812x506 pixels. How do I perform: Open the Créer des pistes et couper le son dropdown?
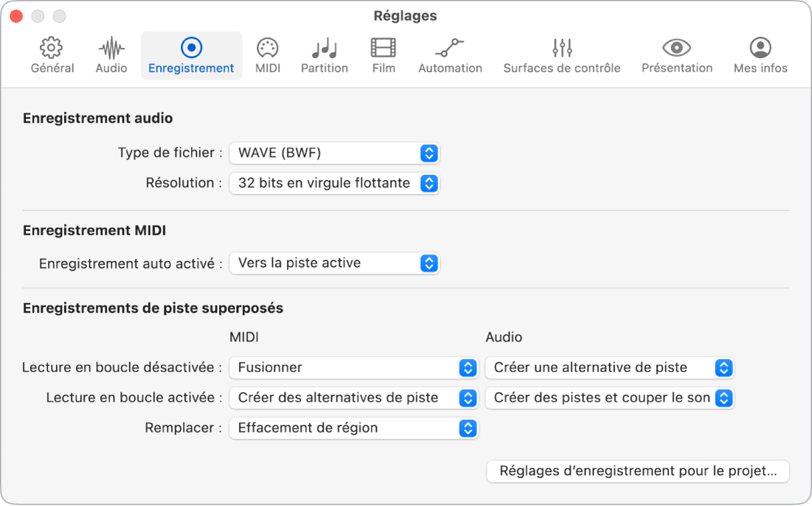(x=609, y=398)
